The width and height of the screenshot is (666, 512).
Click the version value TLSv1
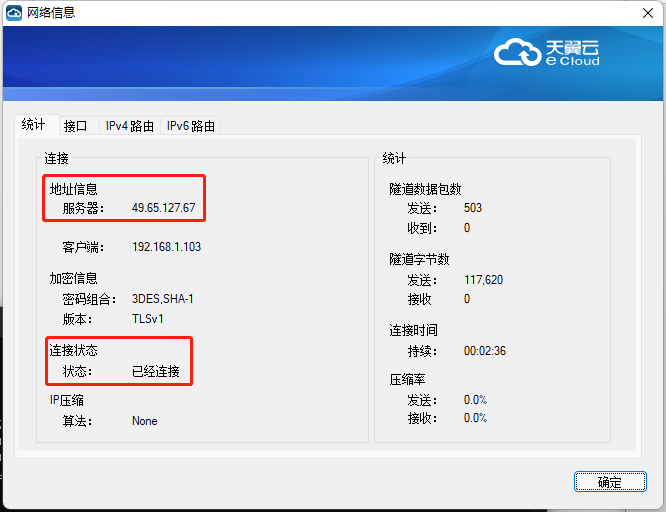[x=148, y=319]
